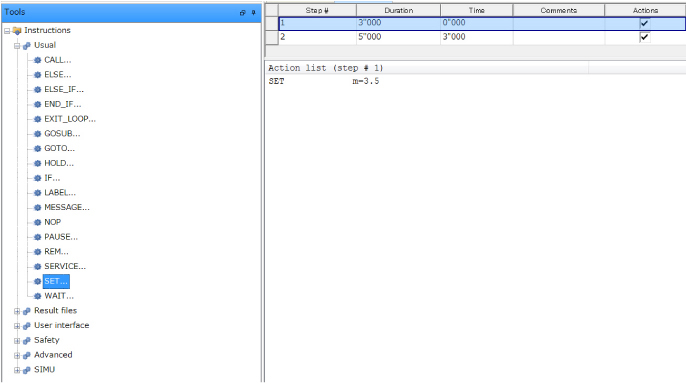Click the gear icon next to MESSAGE instruction
The height and width of the screenshot is (385, 686).
point(38,207)
